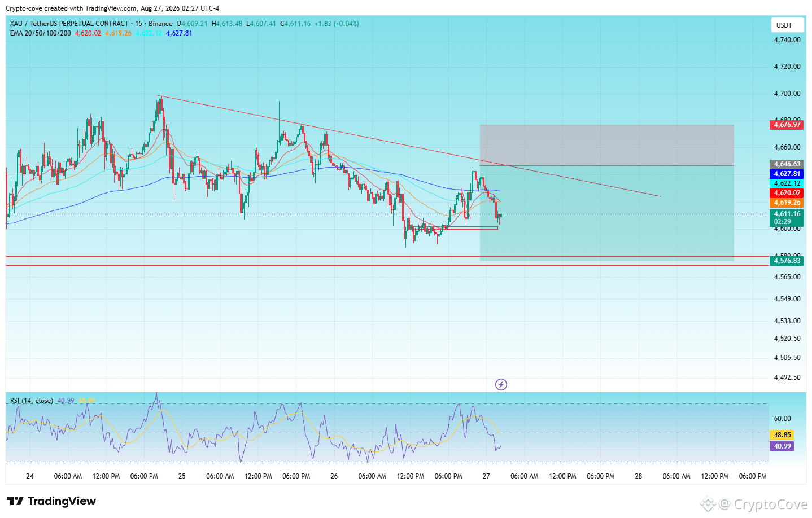Select the XAU / TetherUS PERPETUAL CONTRACT title
Image resolution: width=812 pixels, height=518 pixels.
click(x=69, y=24)
